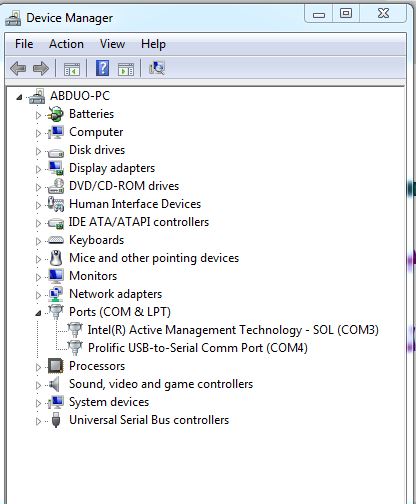
Task: Click the IDE ATA/ATAPI controllers icon
Action: click(x=56, y=223)
